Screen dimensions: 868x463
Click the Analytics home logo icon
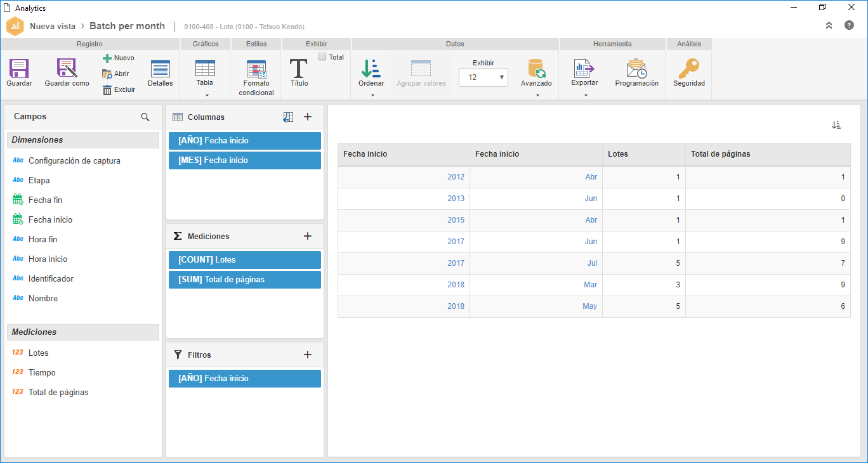pyautogui.click(x=15, y=27)
